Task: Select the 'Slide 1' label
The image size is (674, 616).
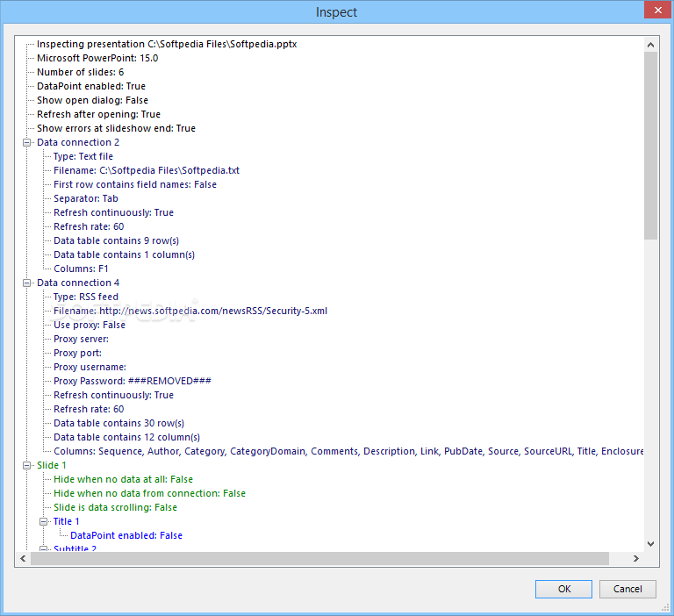Action: tap(52, 466)
